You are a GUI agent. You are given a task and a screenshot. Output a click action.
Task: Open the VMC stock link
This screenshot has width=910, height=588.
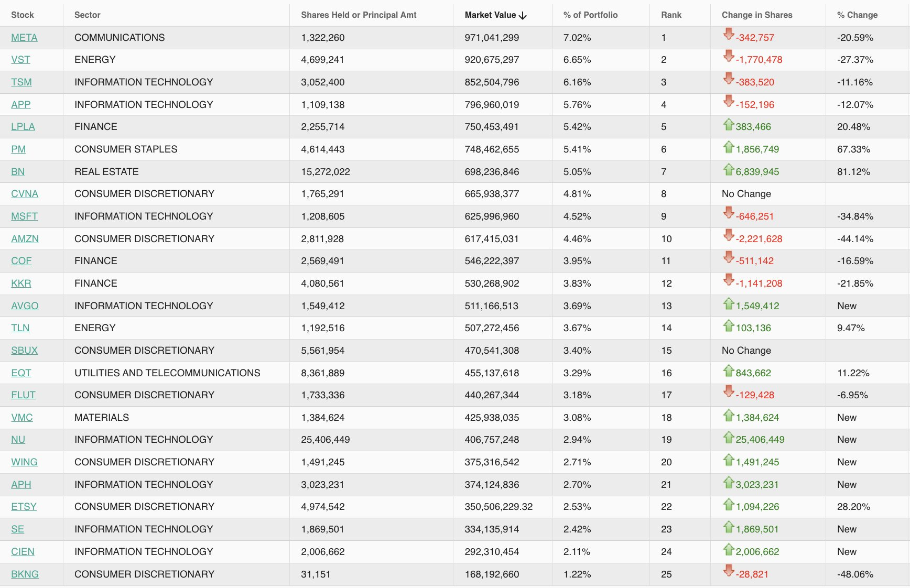tap(22, 418)
